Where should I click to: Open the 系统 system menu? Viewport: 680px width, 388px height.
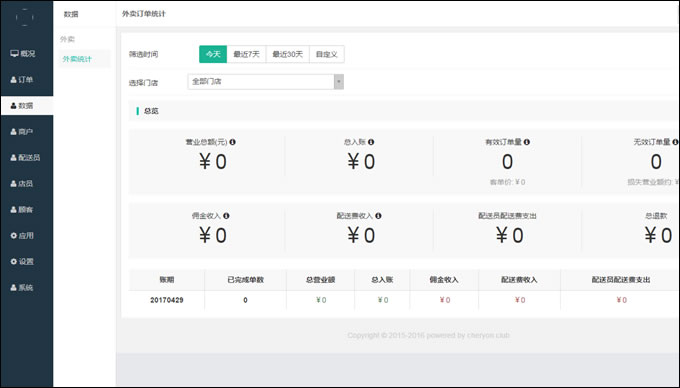(27, 288)
